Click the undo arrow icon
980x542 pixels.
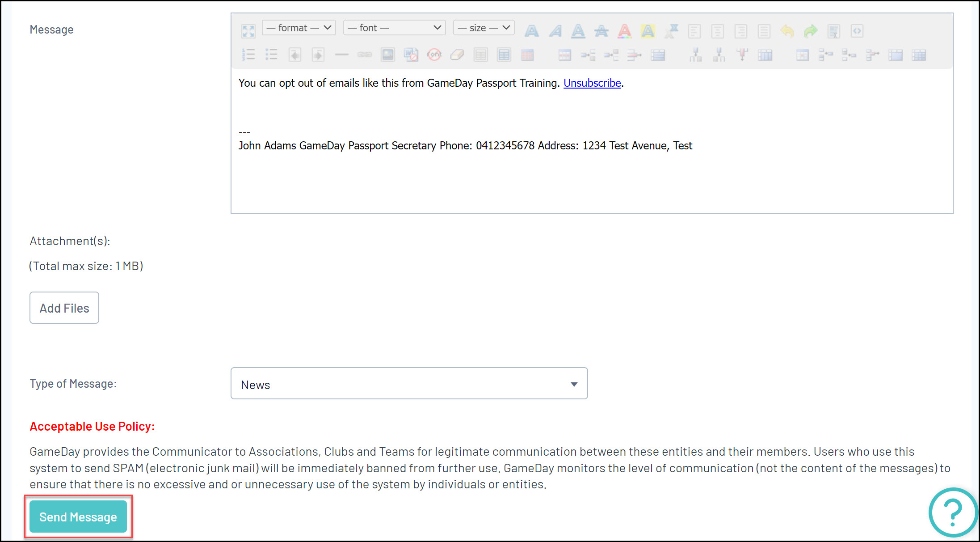[x=787, y=31]
